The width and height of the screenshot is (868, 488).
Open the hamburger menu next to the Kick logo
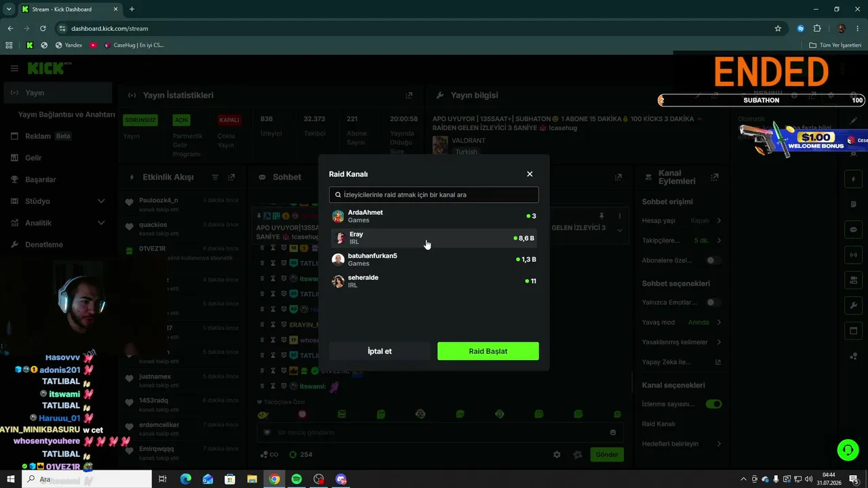pos(14,68)
